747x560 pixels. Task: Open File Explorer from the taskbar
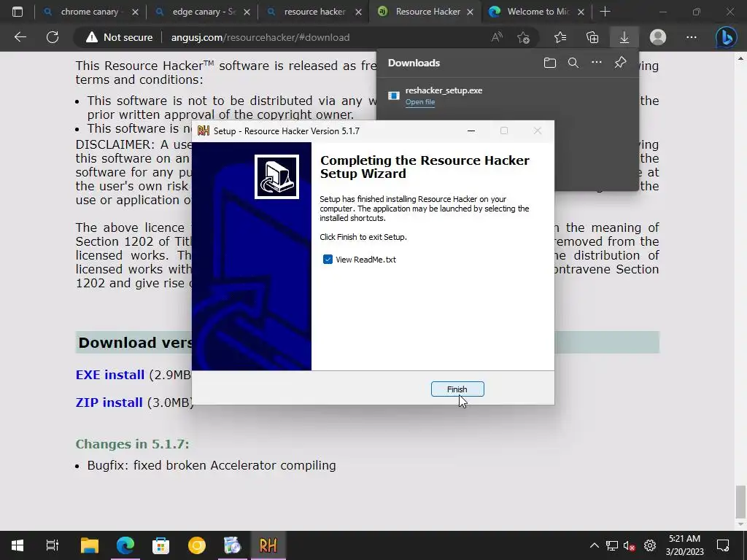89,545
